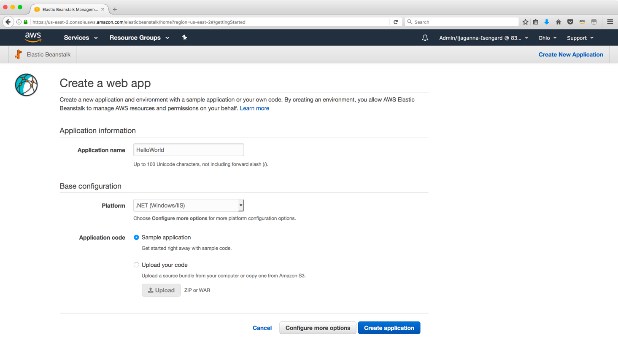Open the notifications bell icon

pyautogui.click(x=425, y=38)
